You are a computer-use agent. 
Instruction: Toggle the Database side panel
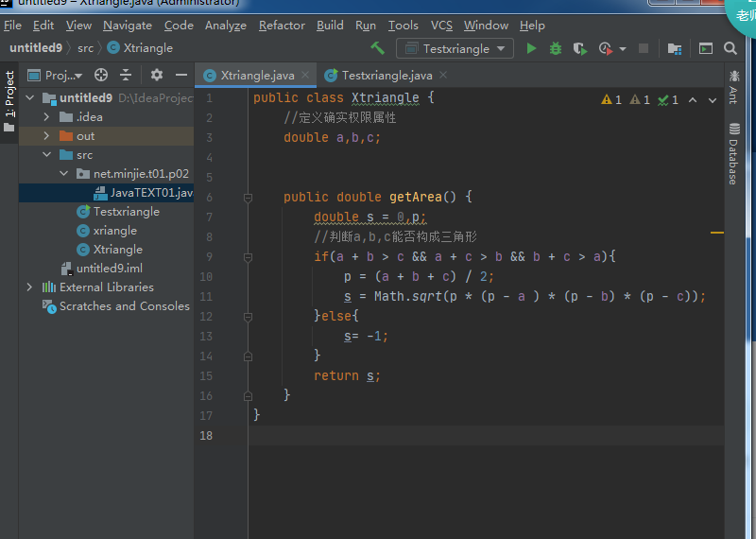(733, 154)
